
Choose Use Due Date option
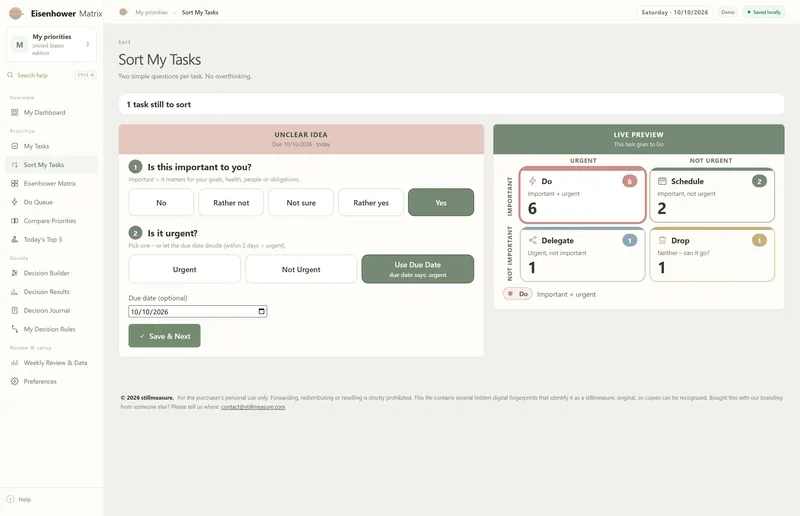click(417, 269)
